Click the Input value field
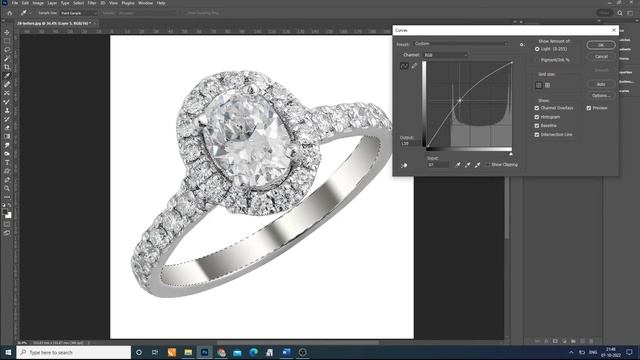Image resolution: width=640 pixels, height=360 pixels. (438, 164)
